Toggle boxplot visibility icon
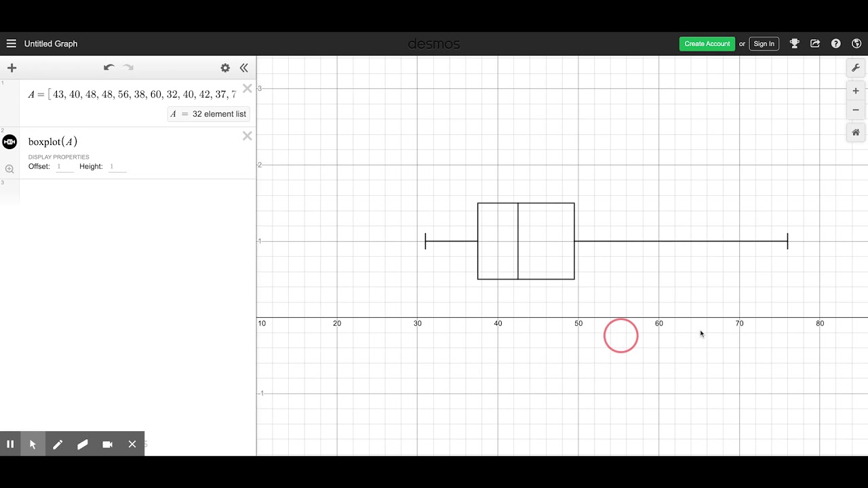Screen dimensions: 868x488 9,142
